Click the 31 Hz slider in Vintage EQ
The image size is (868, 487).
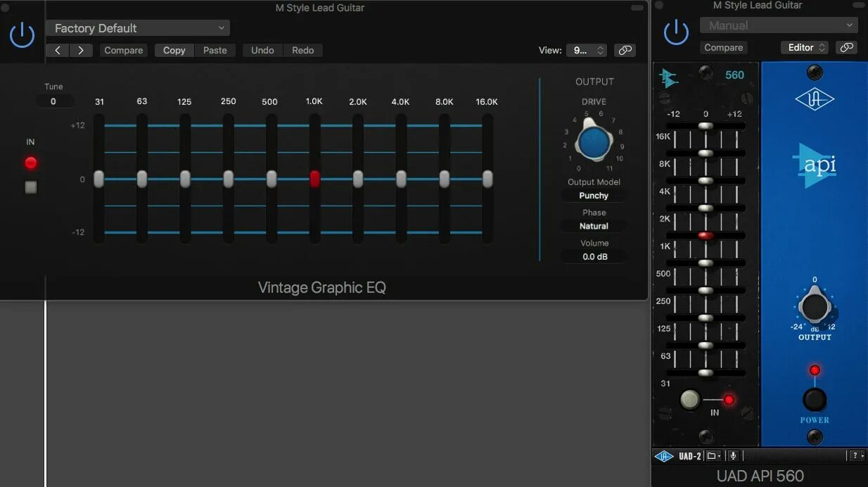coord(99,179)
